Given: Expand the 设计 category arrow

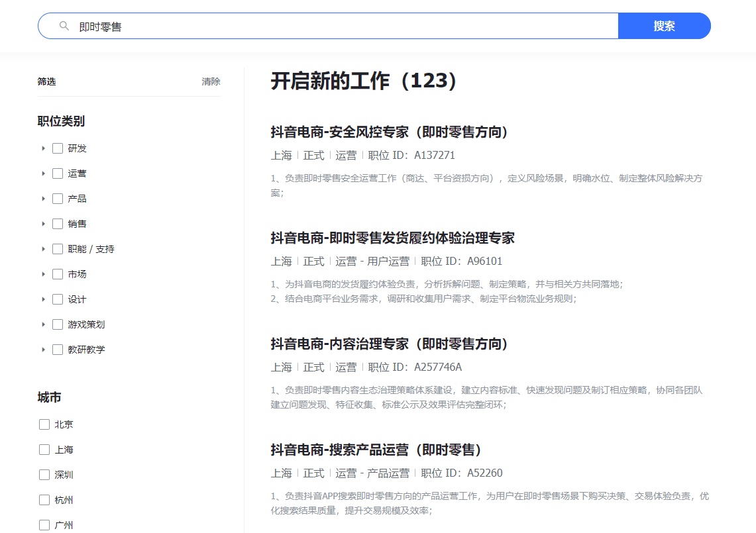Looking at the screenshot, I should click(x=43, y=299).
